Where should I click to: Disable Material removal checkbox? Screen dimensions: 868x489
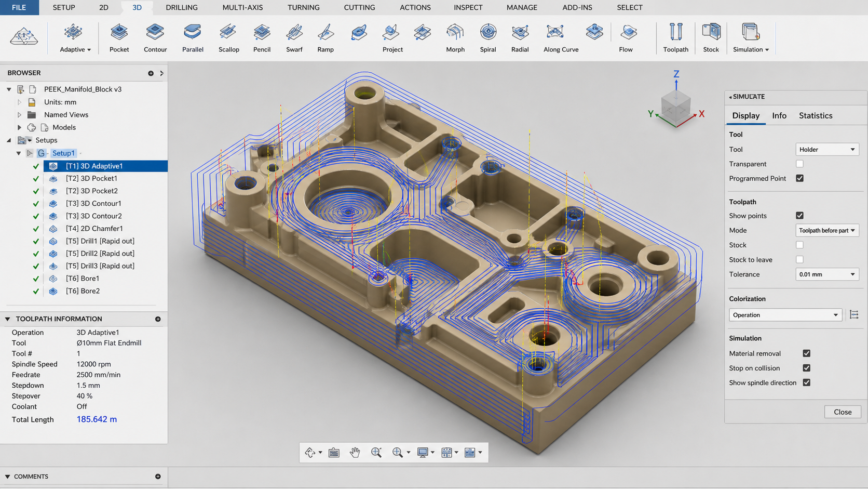click(x=806, y=353)
